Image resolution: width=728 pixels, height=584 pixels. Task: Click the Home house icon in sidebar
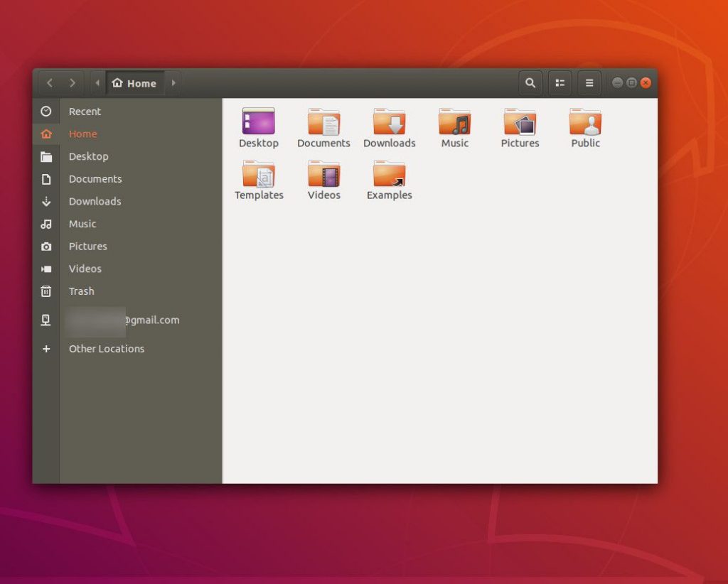pos(46,134)
